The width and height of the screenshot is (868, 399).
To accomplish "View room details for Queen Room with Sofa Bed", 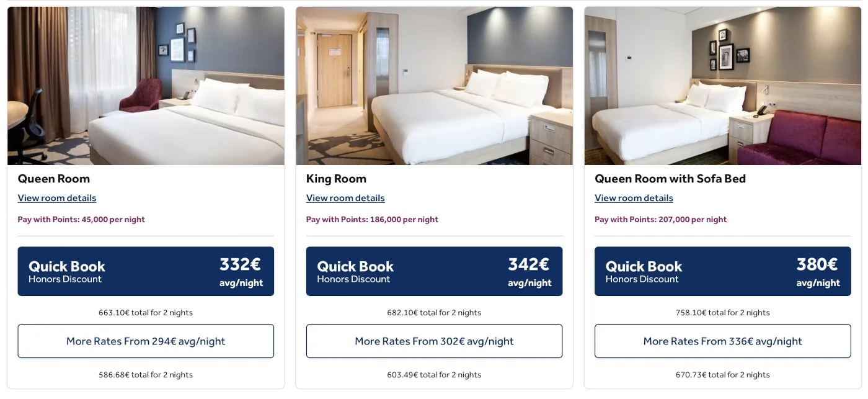I will click(x=634, y=198).
